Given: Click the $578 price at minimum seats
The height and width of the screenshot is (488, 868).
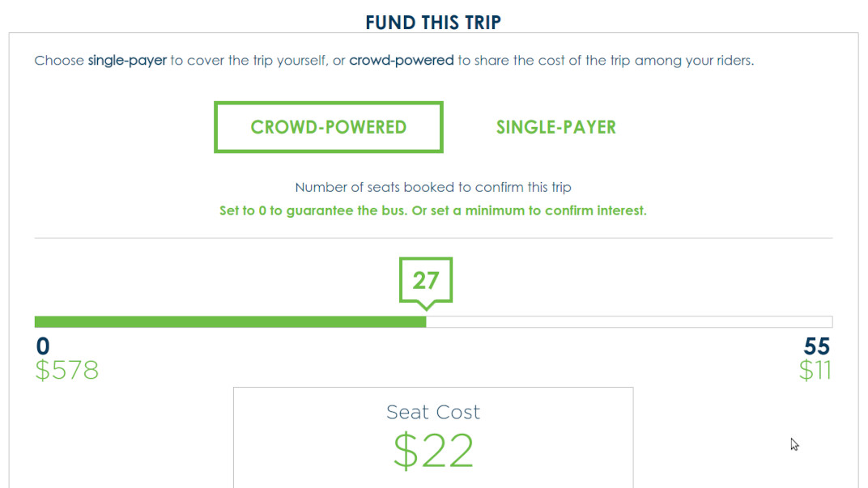Looking at the screenshot, I should click(67, 370).
